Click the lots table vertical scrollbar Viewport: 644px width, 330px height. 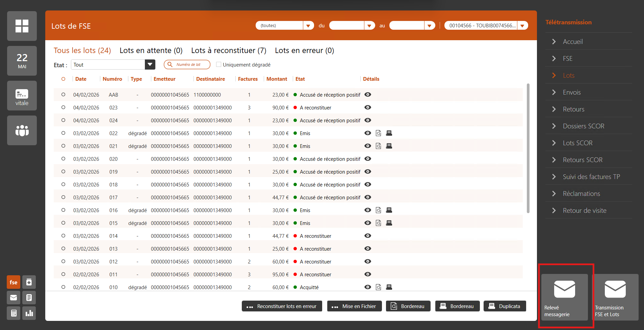(x=528, y=148)
